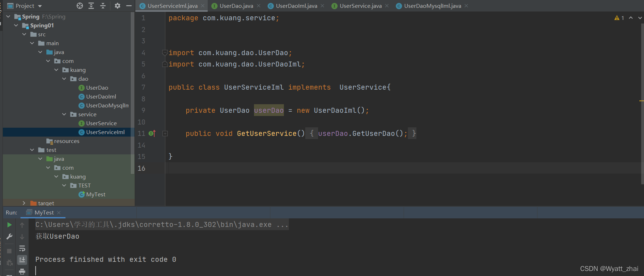Click the highlighted userDao variable on line 9
The width and height of the screenshot is (644, 276).
(269, 110)
